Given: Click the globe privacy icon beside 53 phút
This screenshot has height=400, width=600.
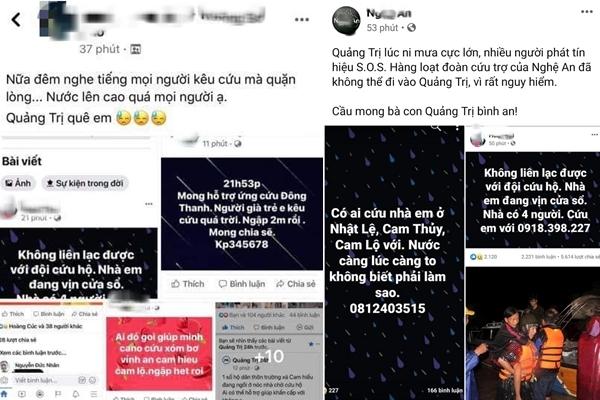Looking at the screenshot, I should click(x=411, y=28).
